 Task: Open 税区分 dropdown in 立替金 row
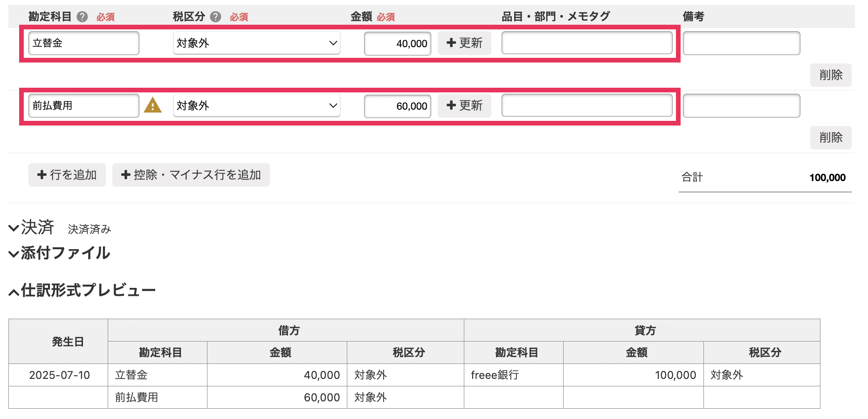[256, 43]
